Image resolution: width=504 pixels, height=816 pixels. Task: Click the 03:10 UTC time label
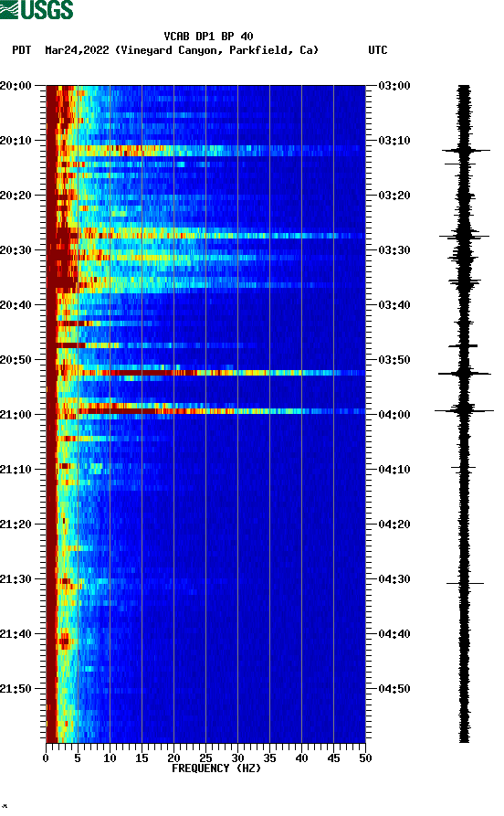tap(394, 140)
